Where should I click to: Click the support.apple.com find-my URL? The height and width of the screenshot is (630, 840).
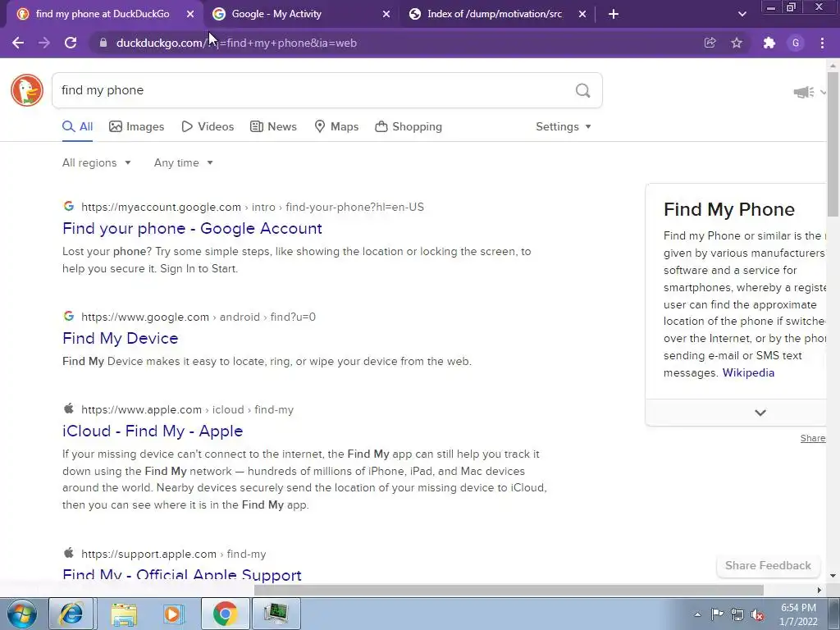pos(174,555)
